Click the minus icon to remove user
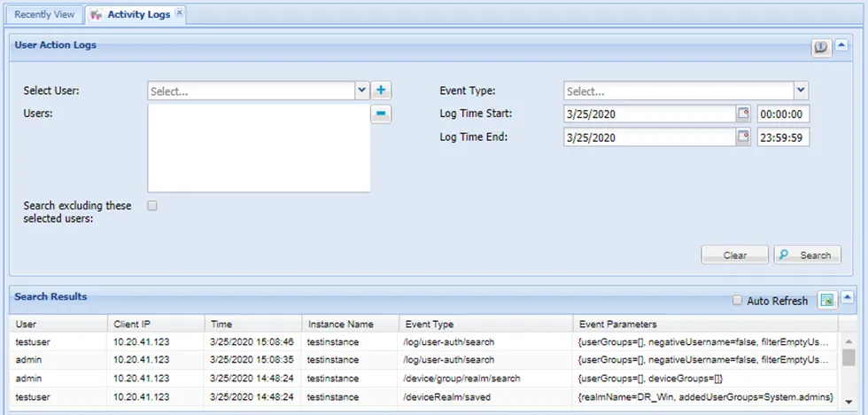 (x=381, y=114)
